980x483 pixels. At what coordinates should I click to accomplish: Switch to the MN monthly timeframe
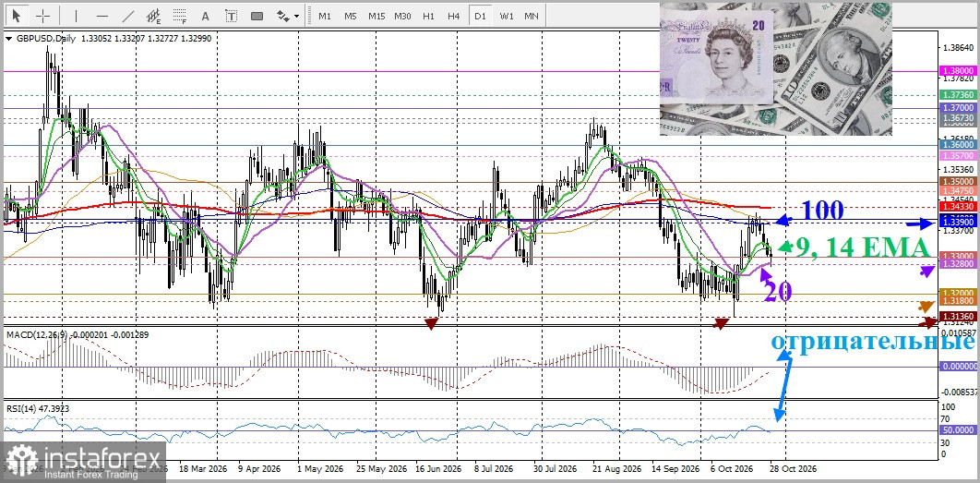(x=532, y=17)
